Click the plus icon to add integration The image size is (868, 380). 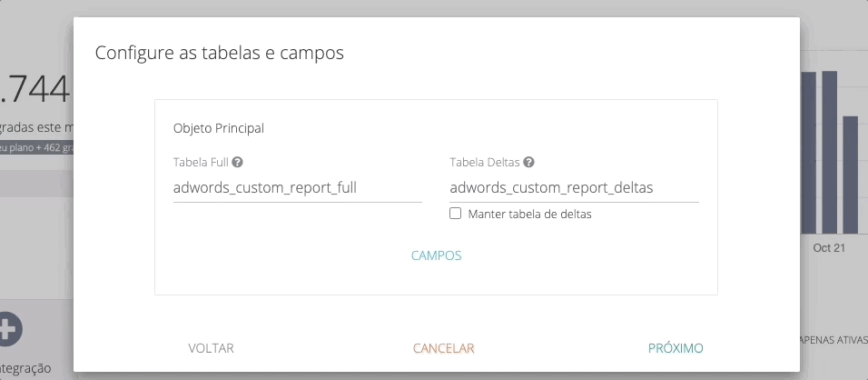click(7, 329)
